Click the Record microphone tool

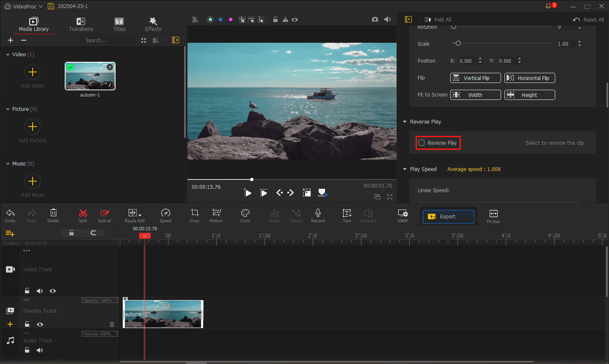pyautogui.click(x=318, y=215)
